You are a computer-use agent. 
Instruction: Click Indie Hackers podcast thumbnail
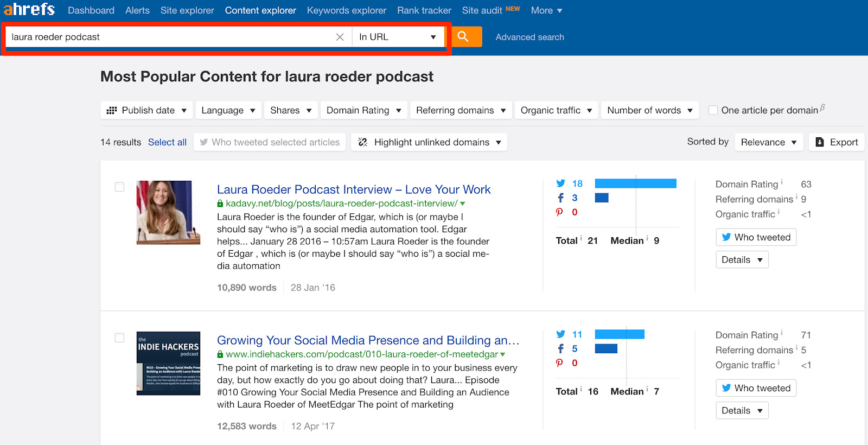pyautogui.click(x=168, y=364)
